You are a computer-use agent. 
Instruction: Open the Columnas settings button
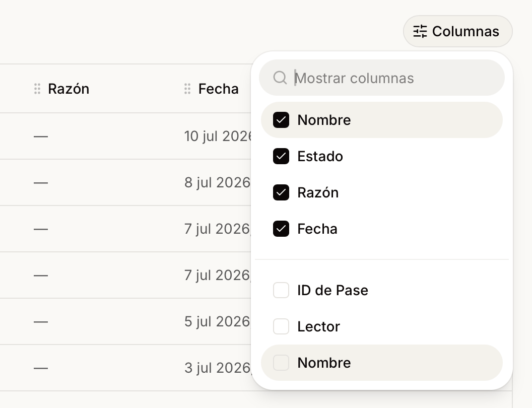[x=457, y=31]
